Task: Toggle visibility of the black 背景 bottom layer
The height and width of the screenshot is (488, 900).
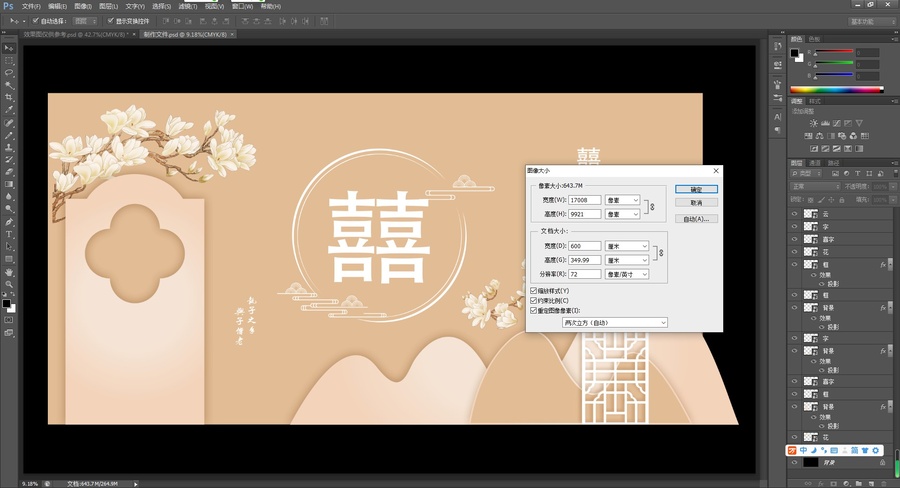Action: (794, 462)
